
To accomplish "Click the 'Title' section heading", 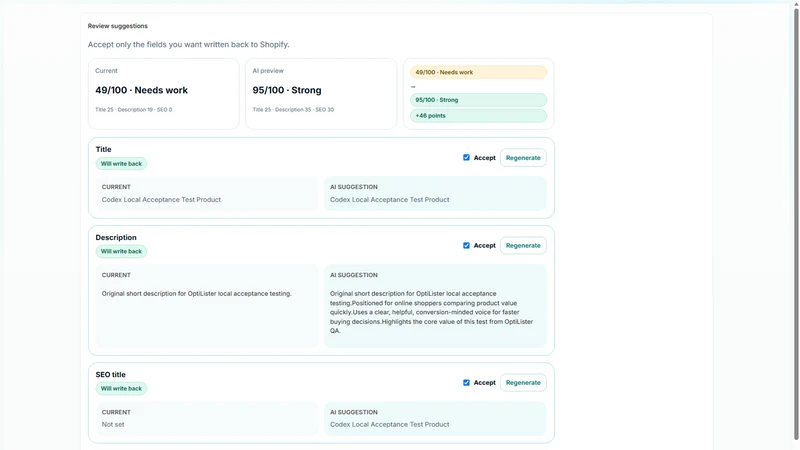I will pos(103,149).
